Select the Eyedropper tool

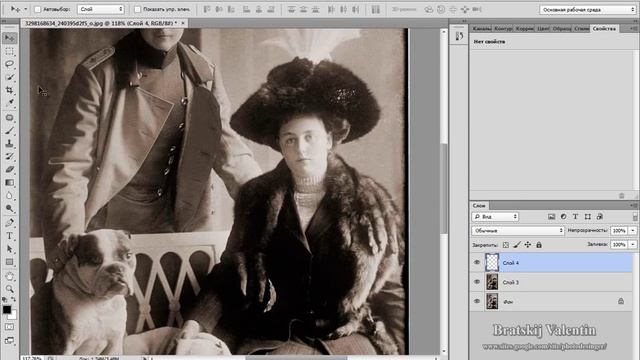(9, 103)
